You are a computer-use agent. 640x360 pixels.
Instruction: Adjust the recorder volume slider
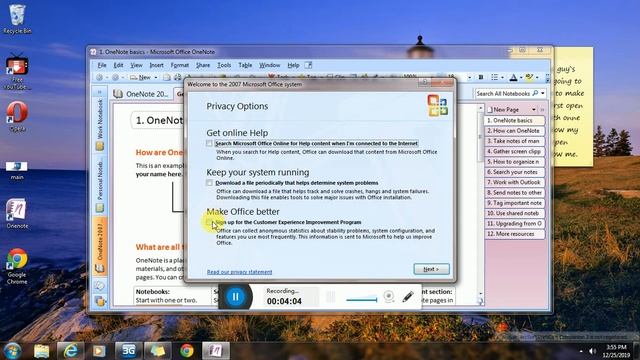361,300
